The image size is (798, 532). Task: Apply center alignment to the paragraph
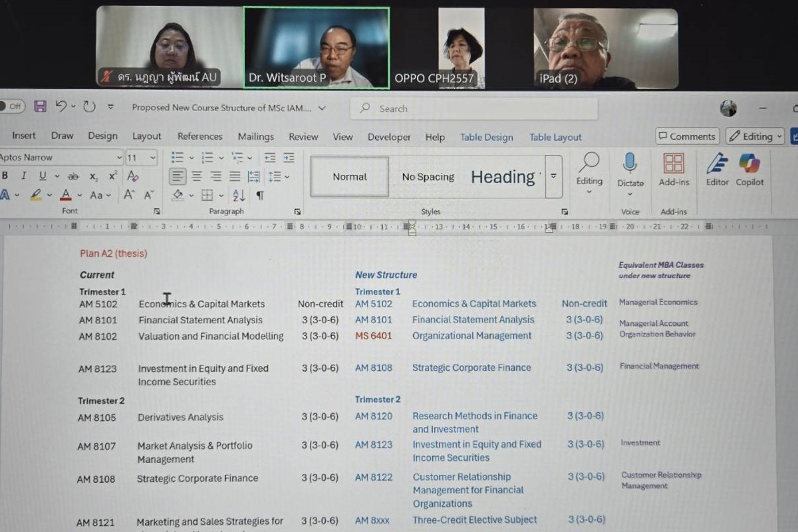pos(197,176)
